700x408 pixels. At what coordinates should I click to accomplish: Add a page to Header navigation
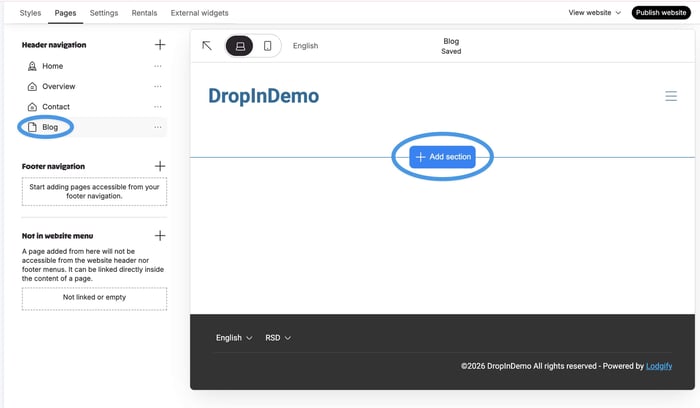[160, 45]
